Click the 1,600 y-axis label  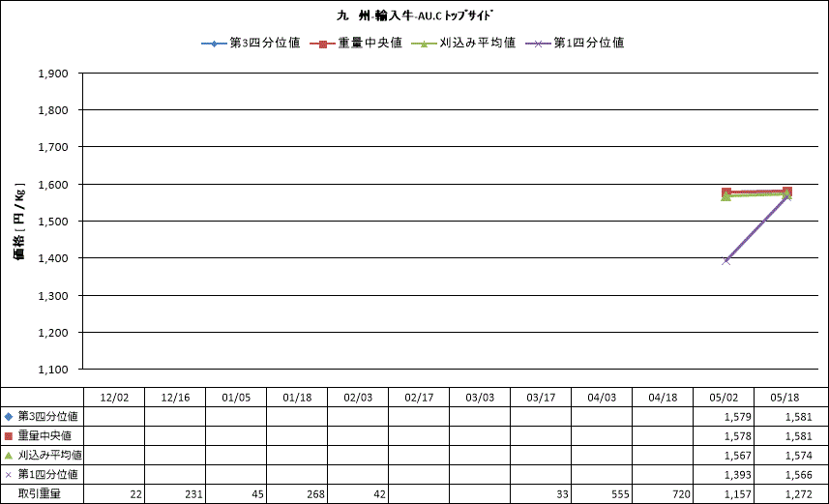click(53, 185)
